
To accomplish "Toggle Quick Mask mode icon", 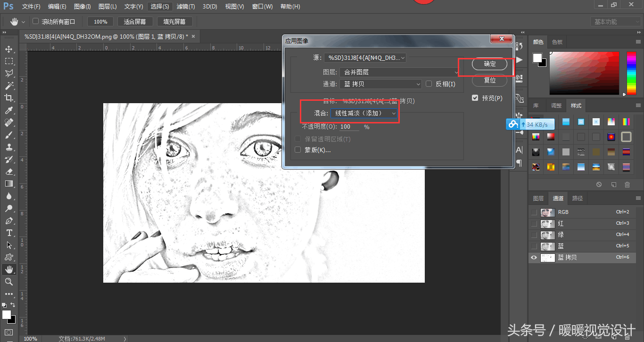I will [x=9, y=332].
